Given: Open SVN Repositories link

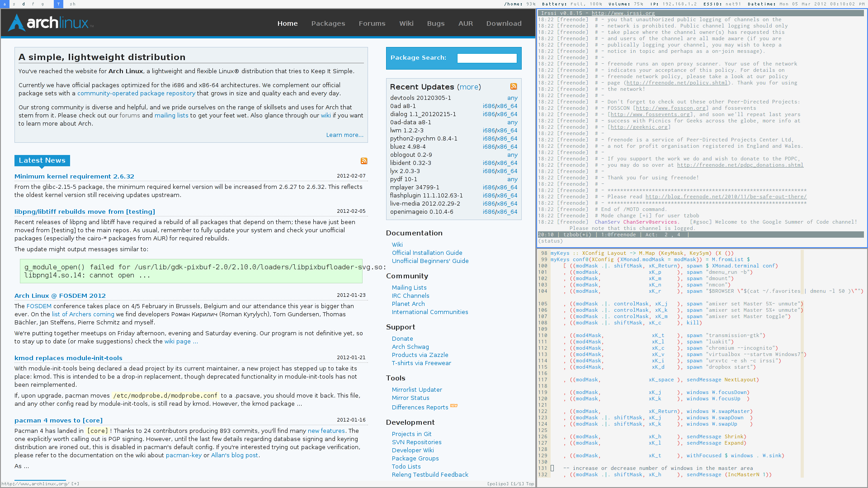Looking at the screenshot, I should point(417,442).
